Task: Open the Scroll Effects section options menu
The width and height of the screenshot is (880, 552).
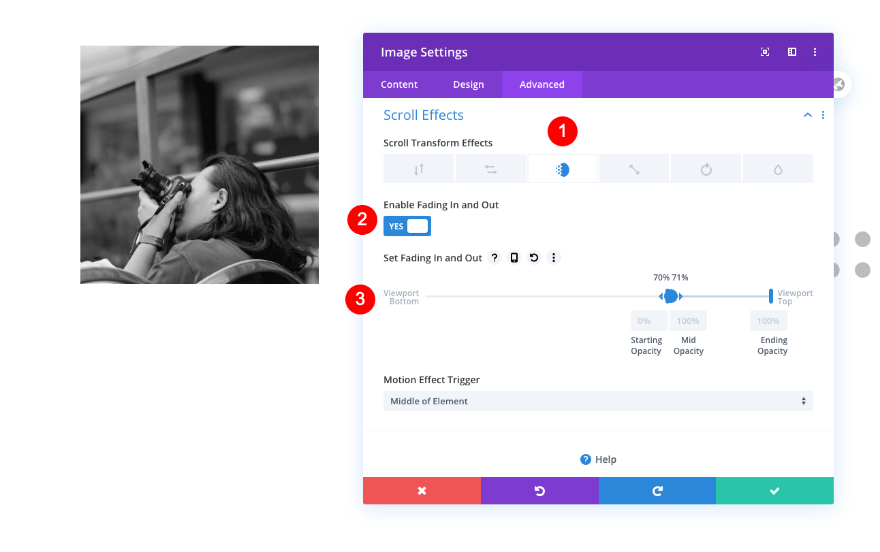Action: pos(823,115)
